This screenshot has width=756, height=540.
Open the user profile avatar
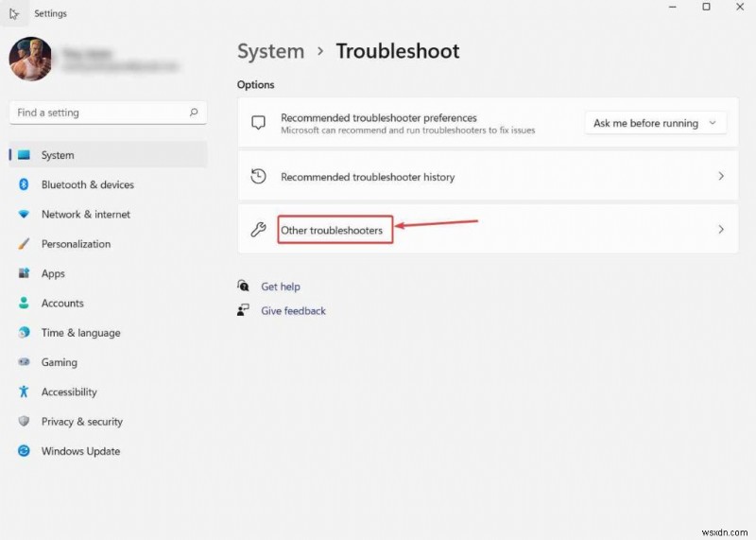30,59
